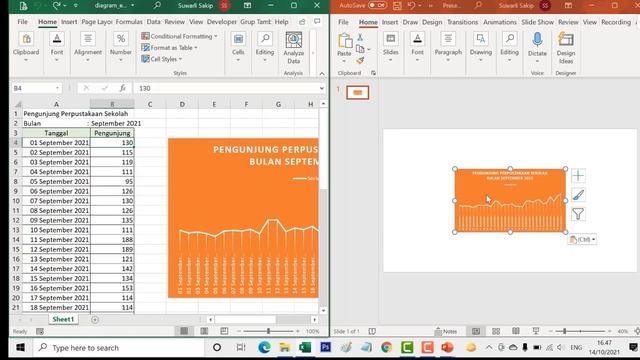Click Chart Filters funnel button
The image size is (640, 360).
point(578,214)
